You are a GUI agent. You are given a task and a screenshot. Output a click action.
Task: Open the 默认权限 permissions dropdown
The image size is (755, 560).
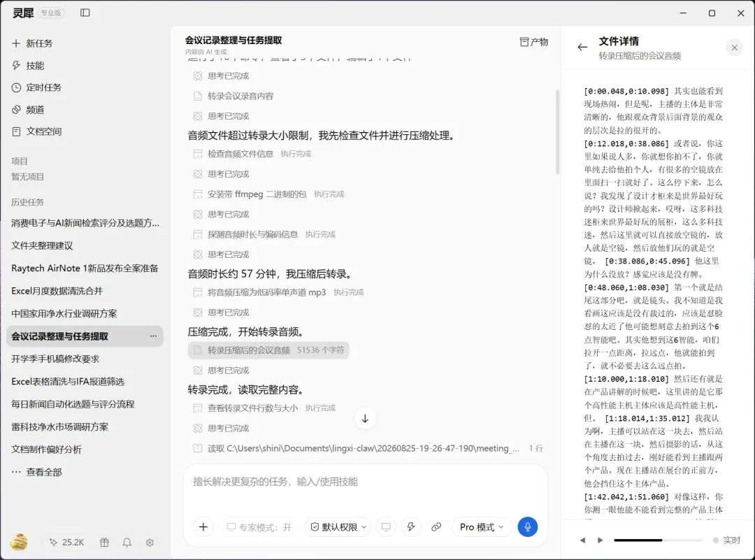338,527
